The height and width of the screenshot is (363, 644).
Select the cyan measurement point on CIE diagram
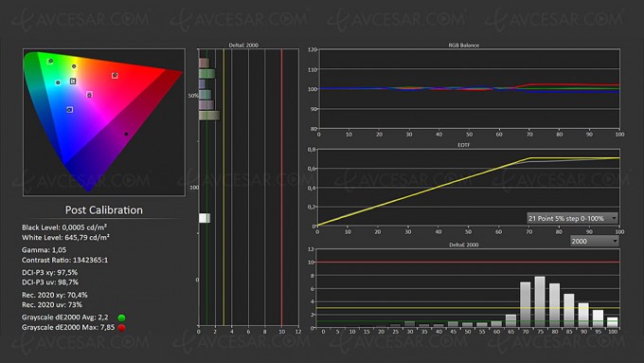coord(58,82)
